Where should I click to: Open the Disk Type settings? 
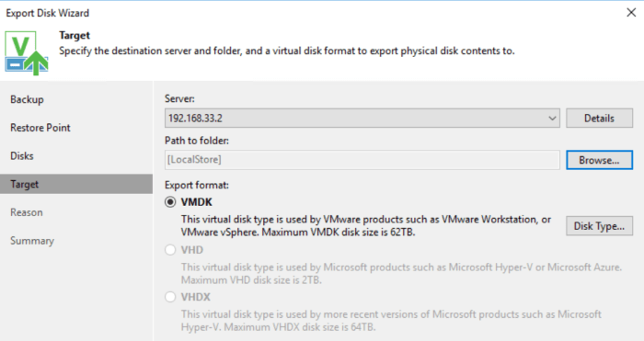[599, 226]
